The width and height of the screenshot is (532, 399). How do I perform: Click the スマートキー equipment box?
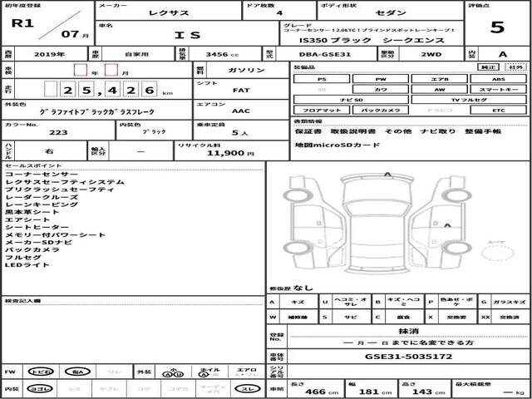coord(497,88)
